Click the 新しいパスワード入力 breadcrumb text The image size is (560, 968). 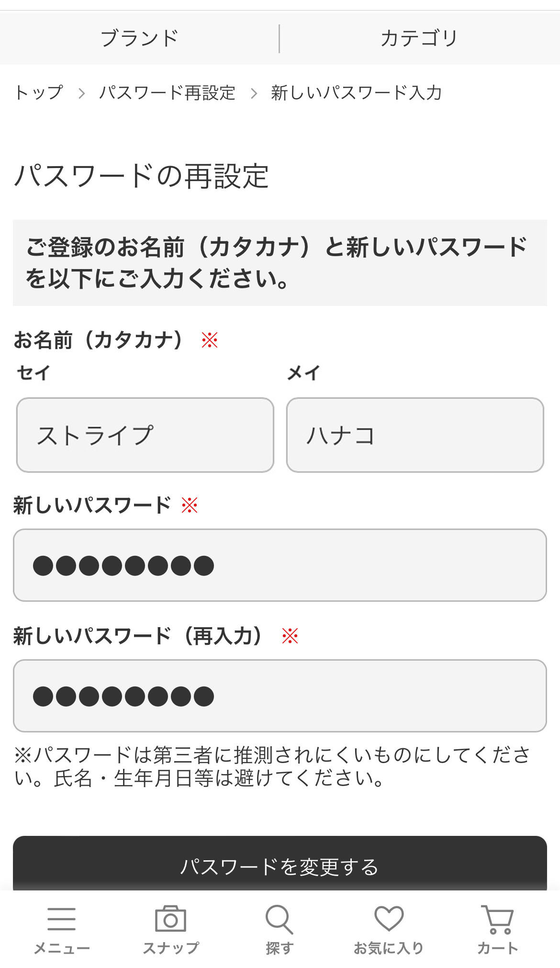point(356,92)
